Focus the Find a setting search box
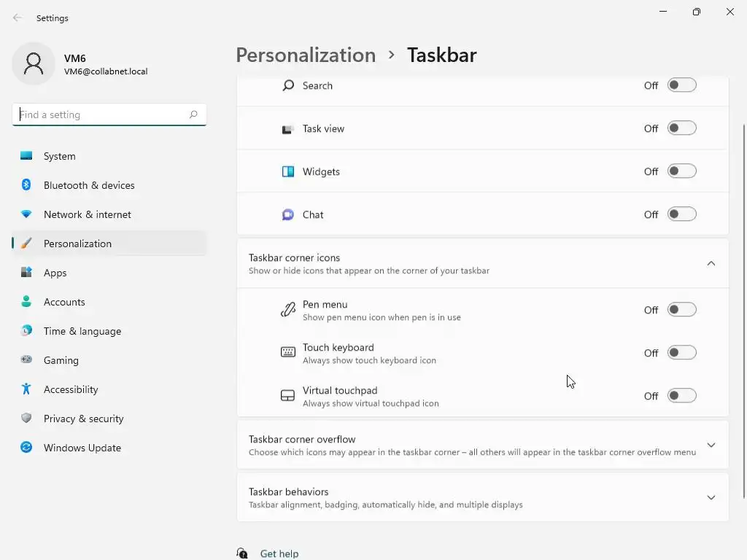747x560 pixels. 101,114
